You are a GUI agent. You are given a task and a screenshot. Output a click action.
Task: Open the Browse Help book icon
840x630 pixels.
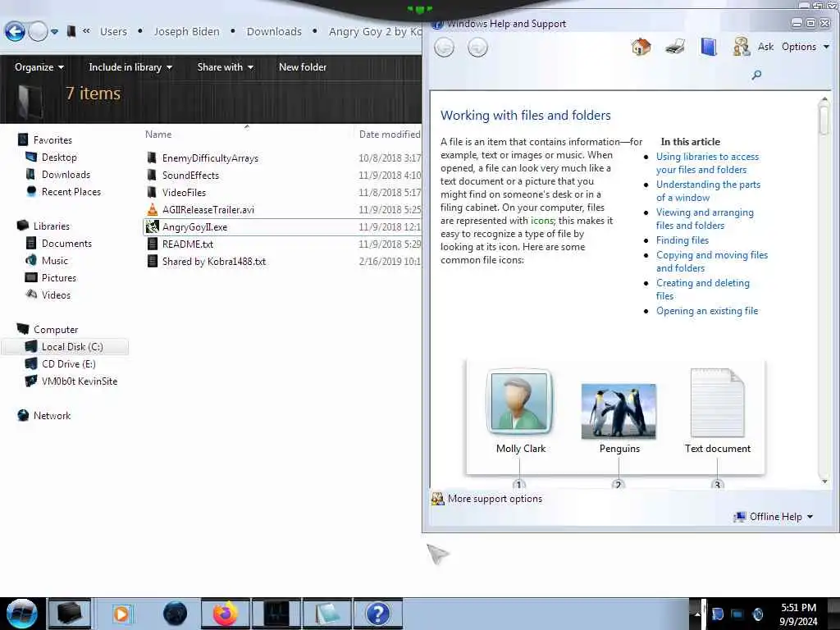(708, 47)
